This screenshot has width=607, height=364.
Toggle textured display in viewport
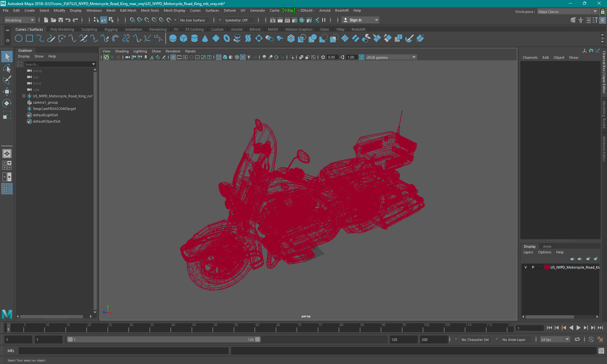point(243,57)
